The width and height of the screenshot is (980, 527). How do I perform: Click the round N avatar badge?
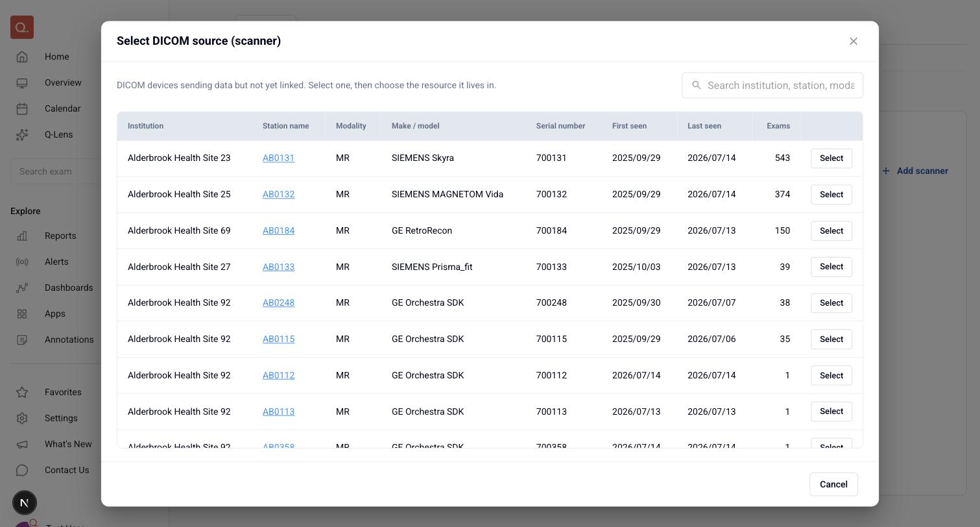[25, 502]
